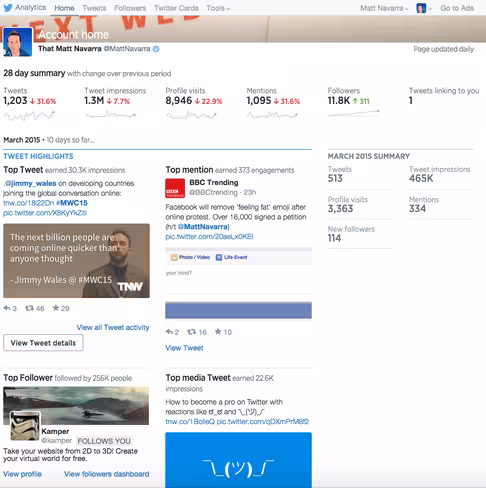
Task: Open the BBC Trending account name
Action: [x=214, y=182]
